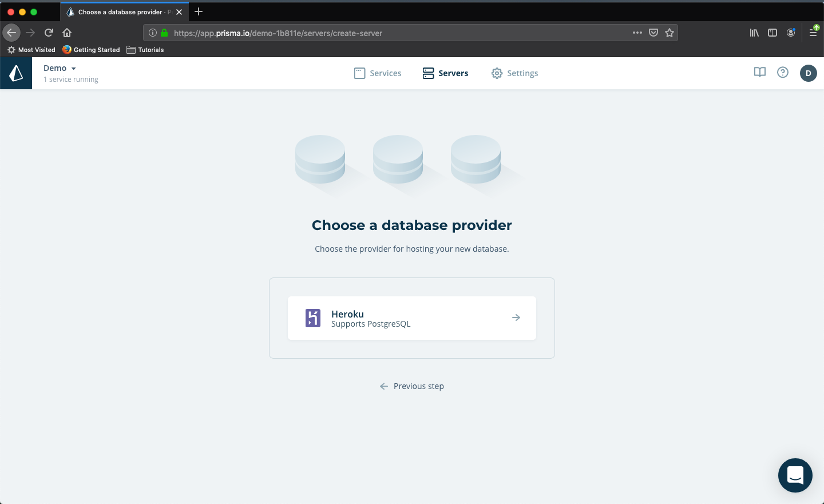
Task: Click the 'Choose a database provider' heading
Action: 412,225
